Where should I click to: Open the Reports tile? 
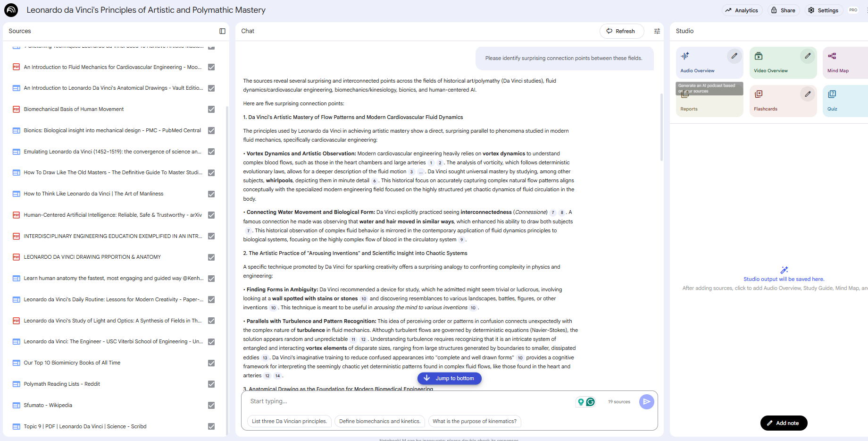709,101
